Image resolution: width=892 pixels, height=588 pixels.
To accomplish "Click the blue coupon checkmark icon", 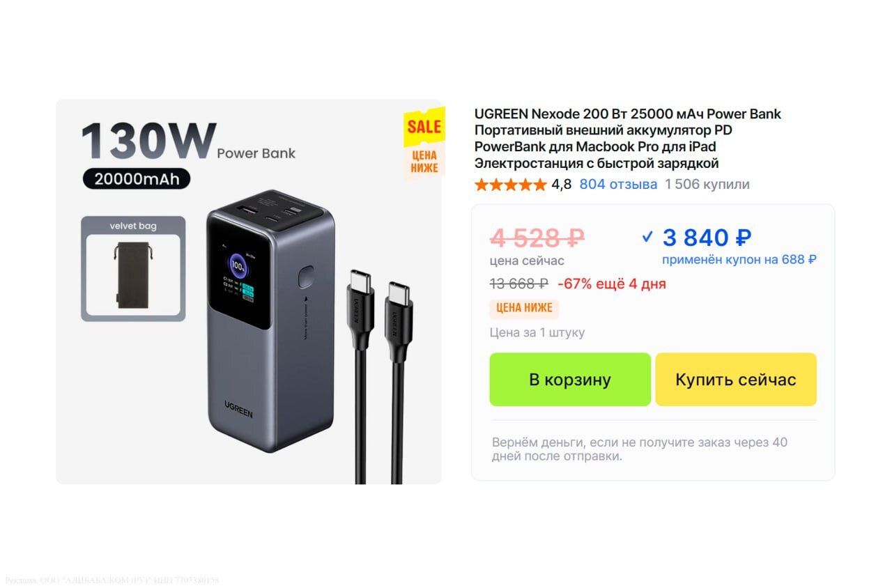I will pyautogui.click(x=647, y=238).
